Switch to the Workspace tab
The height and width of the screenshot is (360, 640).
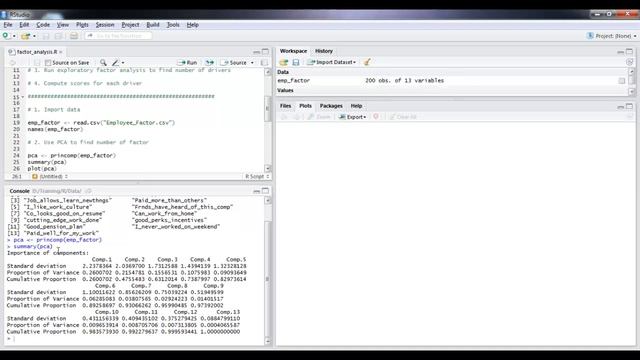[x=293, y=51]
